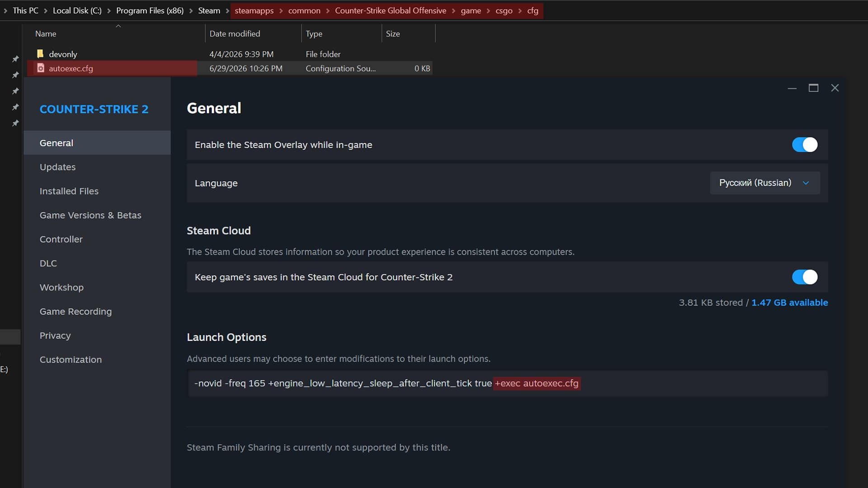Click the Launch Options input field
The image size is (868, 488).
[507, 384]
